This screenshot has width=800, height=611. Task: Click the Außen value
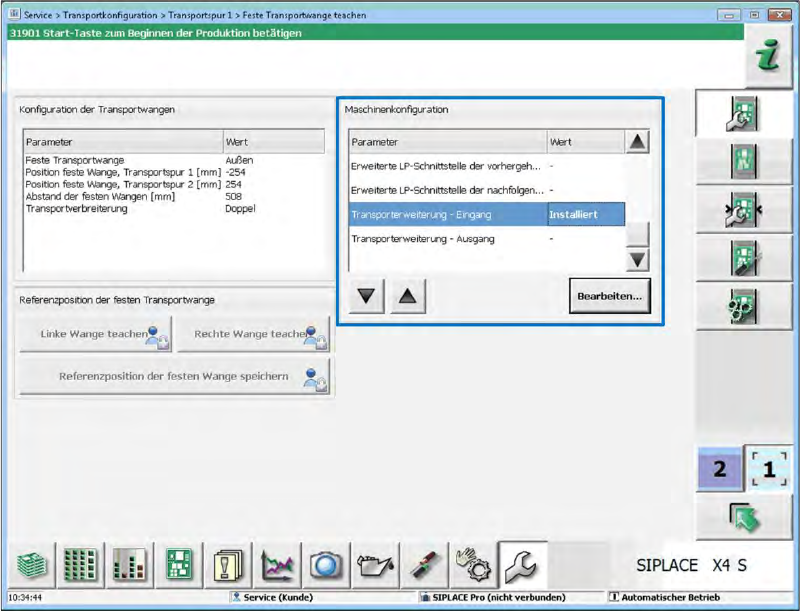pyautogui.click(x=239, y=160)
